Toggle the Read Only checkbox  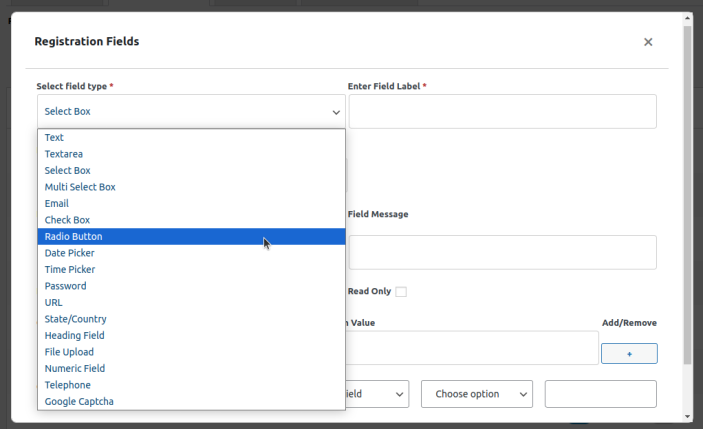coord(401,292)
